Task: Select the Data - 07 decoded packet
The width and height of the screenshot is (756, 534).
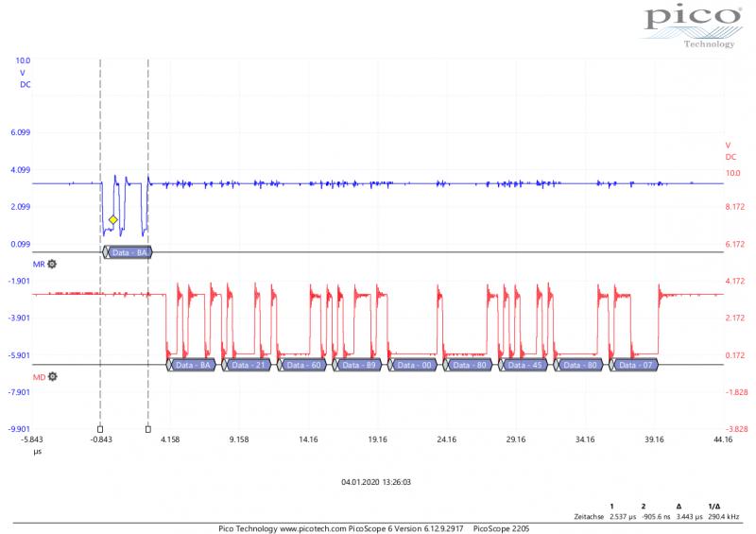Action: coord(634,365)
